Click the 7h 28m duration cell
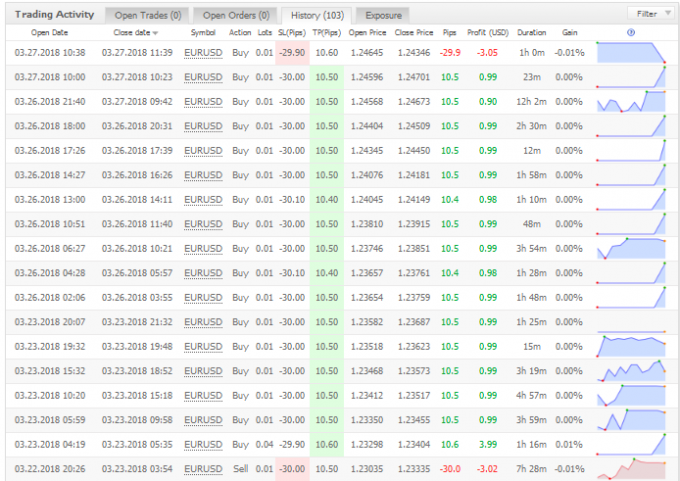The image size is (680, 481). [x=531, y=469]
